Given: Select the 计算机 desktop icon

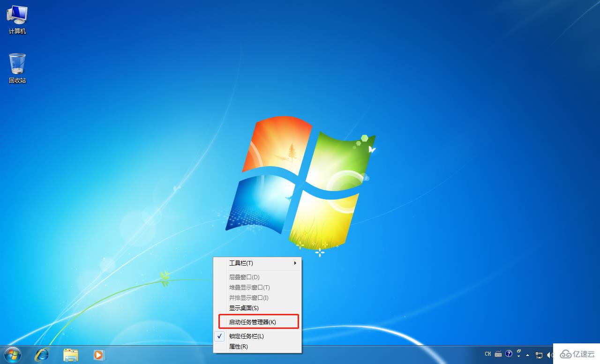Looking at the screenshot, I should 17,20.
